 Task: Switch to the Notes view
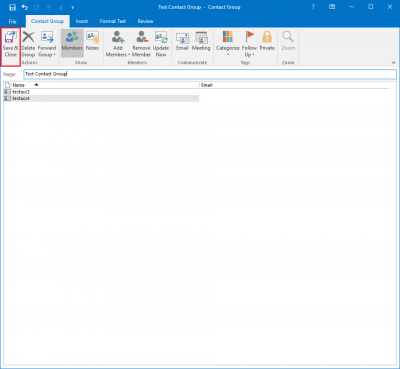[92, 42]
